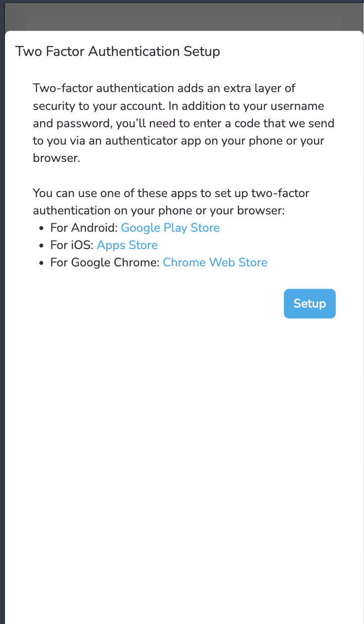The width and height of the screenshot is (364, 624).
Task: Click the 'For Google Chrome:' label text
Action: pos(105,262)
